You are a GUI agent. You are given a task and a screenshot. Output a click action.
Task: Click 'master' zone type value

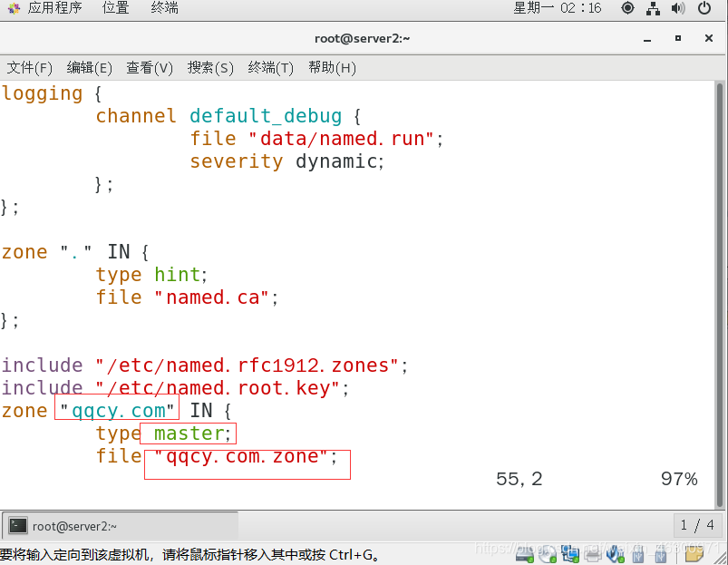tap(189, 433)
